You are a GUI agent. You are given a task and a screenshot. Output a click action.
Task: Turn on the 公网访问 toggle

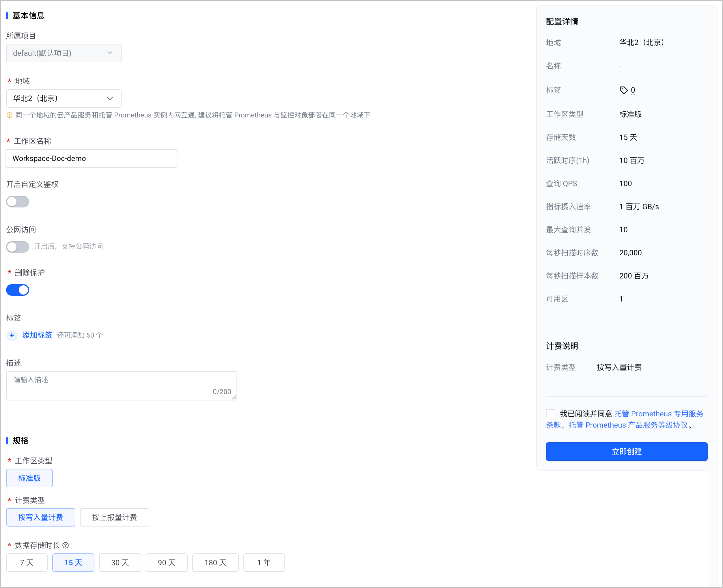[18, 247]
